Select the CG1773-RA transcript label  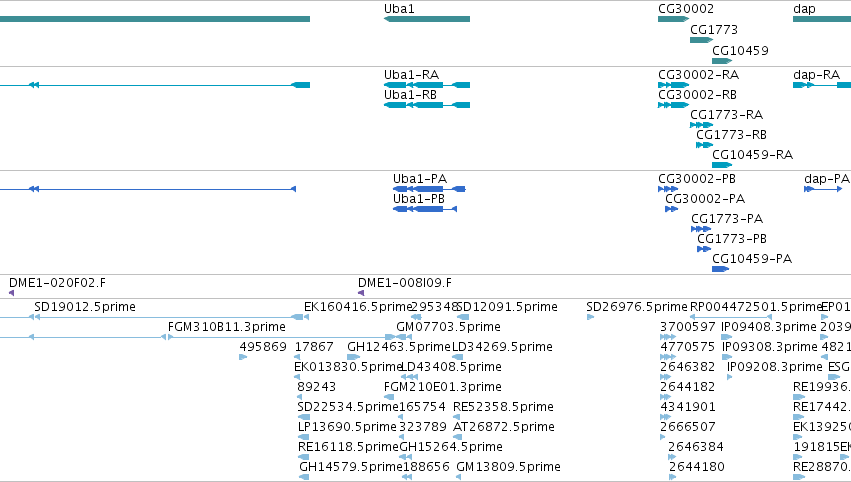(x=726, y=115)
